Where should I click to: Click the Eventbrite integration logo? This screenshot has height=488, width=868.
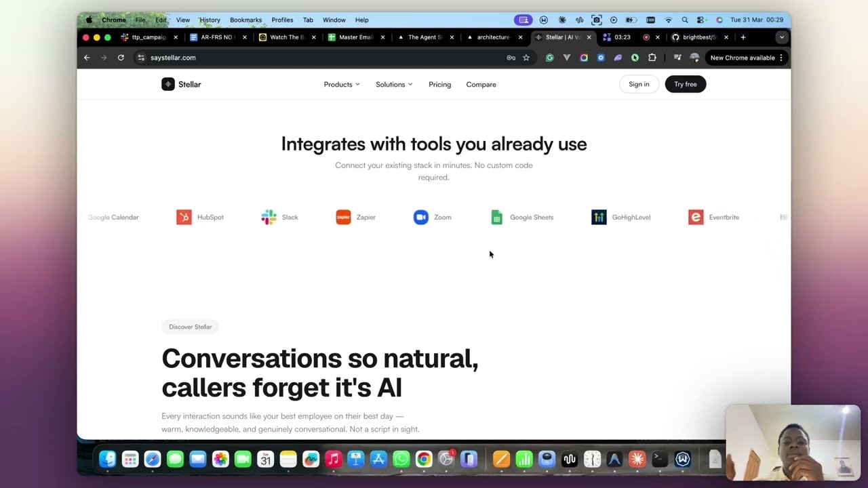coord(696,217)
